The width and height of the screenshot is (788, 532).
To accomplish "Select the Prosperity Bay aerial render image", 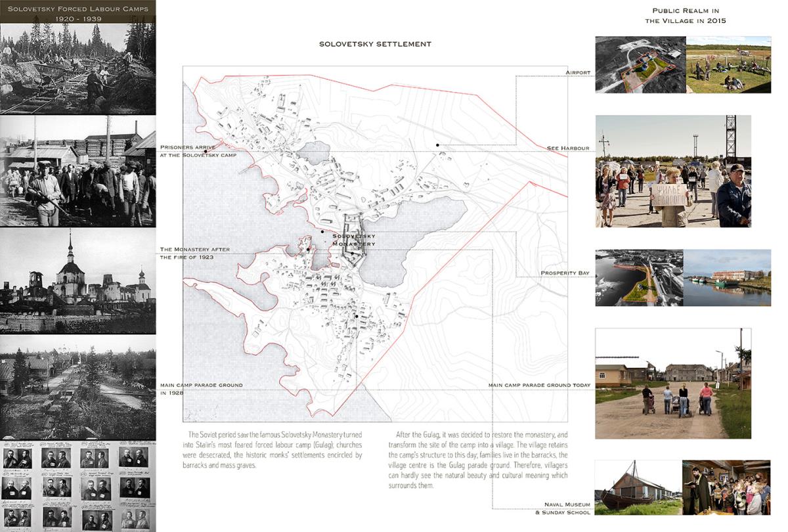I will (x=639, y=278).
